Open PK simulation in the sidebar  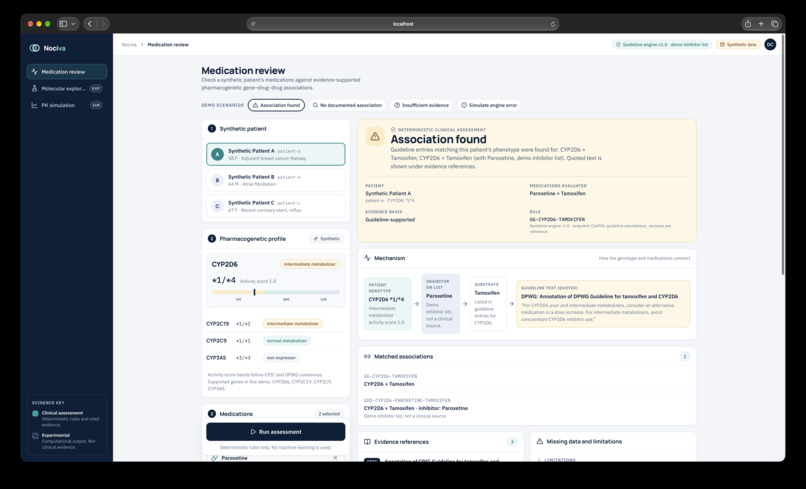pyautogui.click(x=67, y=105)
